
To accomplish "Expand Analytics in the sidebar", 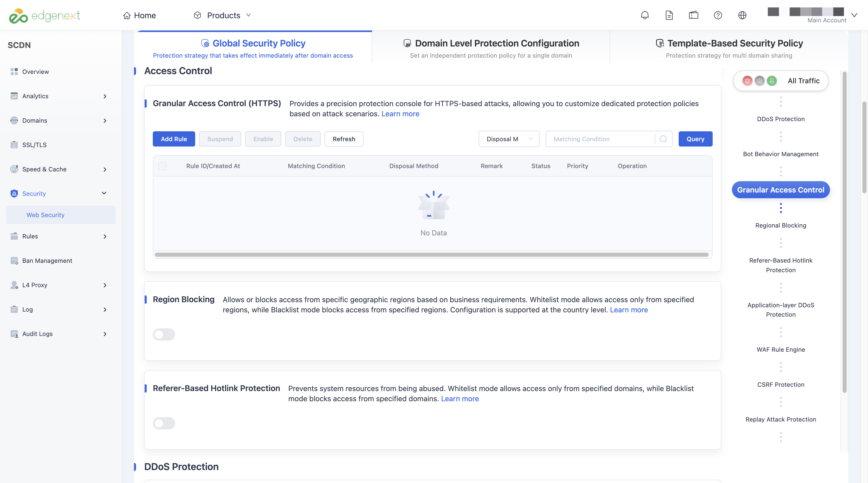I will pyautogui.click(x=59, y=96).
